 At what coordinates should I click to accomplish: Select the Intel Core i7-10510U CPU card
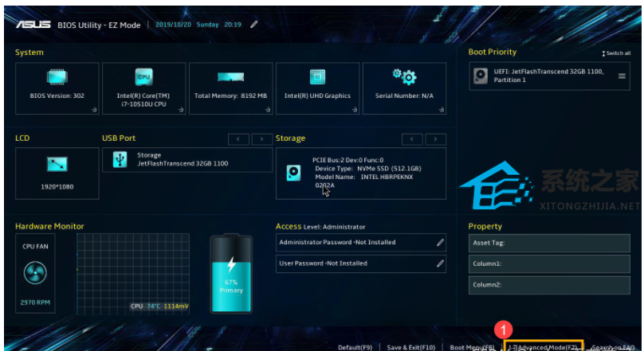pyautogui.click(x=143, y=88)
